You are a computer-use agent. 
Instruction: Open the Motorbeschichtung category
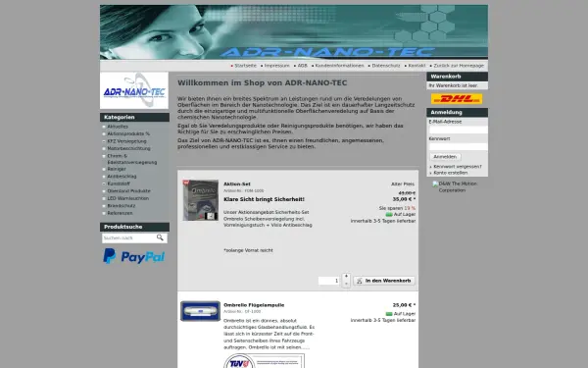point(128,148)
